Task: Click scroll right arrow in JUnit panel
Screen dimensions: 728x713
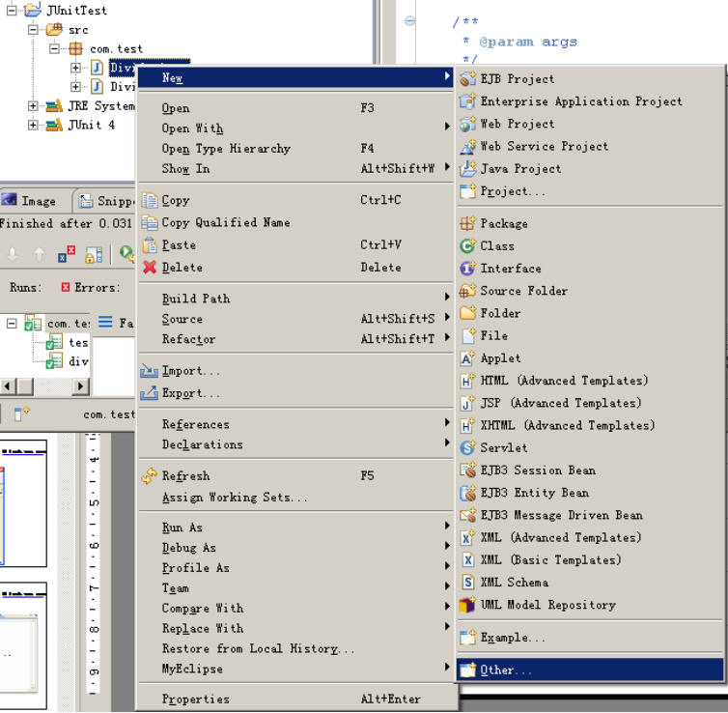Action: click(x=80, y=386)
